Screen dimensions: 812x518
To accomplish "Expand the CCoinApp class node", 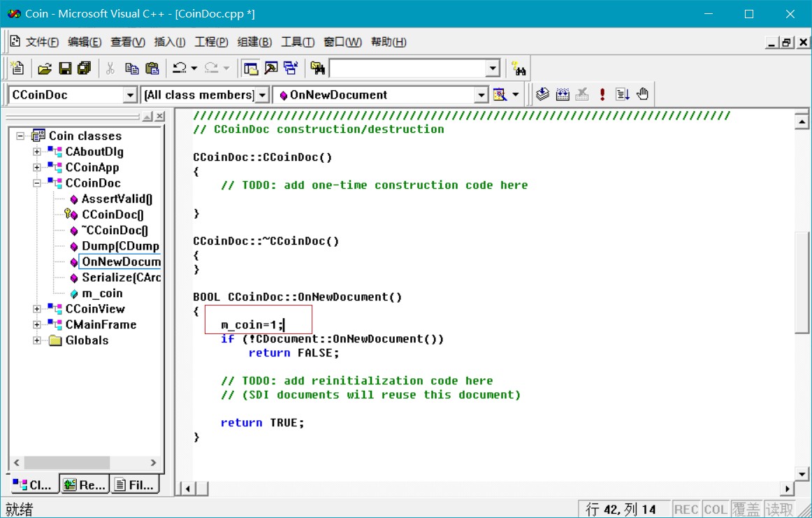I will [x=37, y=167].
